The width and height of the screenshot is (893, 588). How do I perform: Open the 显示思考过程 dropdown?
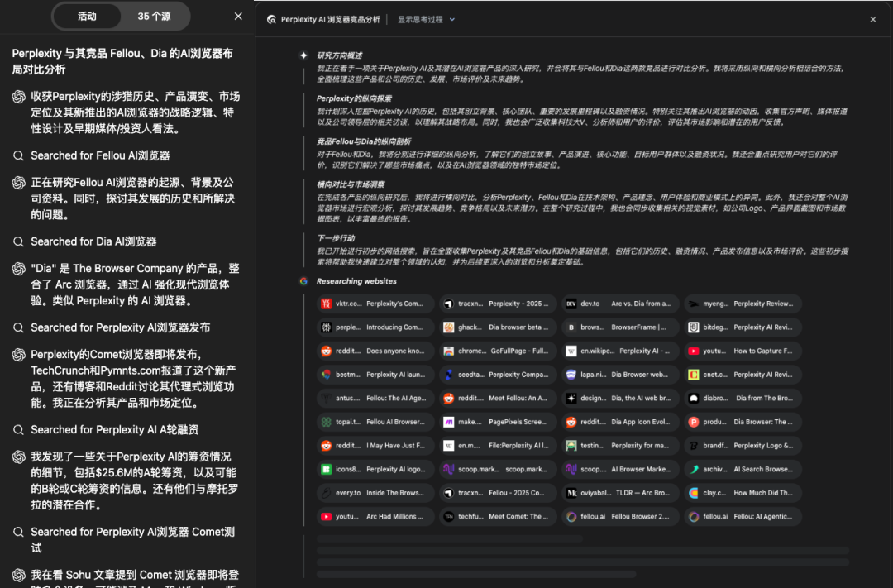[424, 18]
